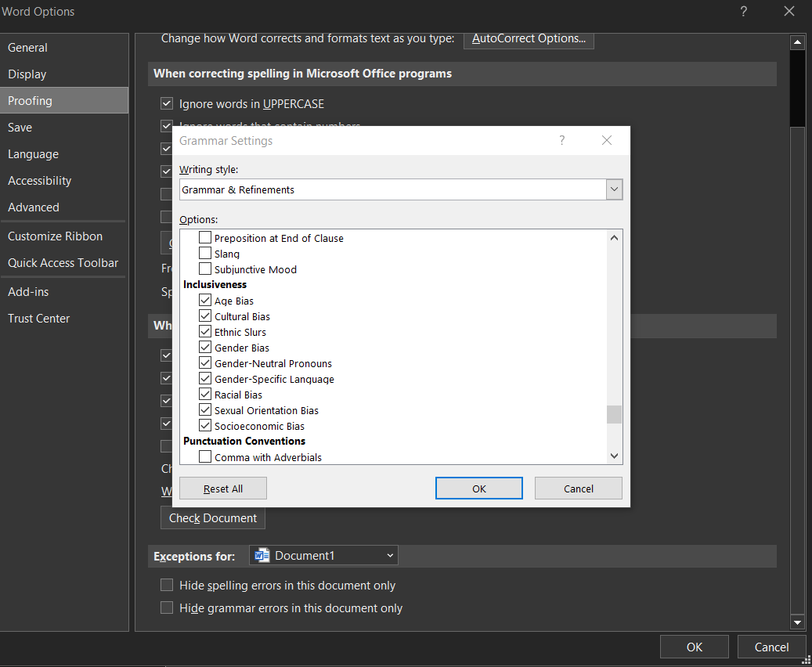Viewport: 812px width, 667px height.
Task: Check Preposition at End of Clause
Action: pyautogui.click(x=205, y=237)
